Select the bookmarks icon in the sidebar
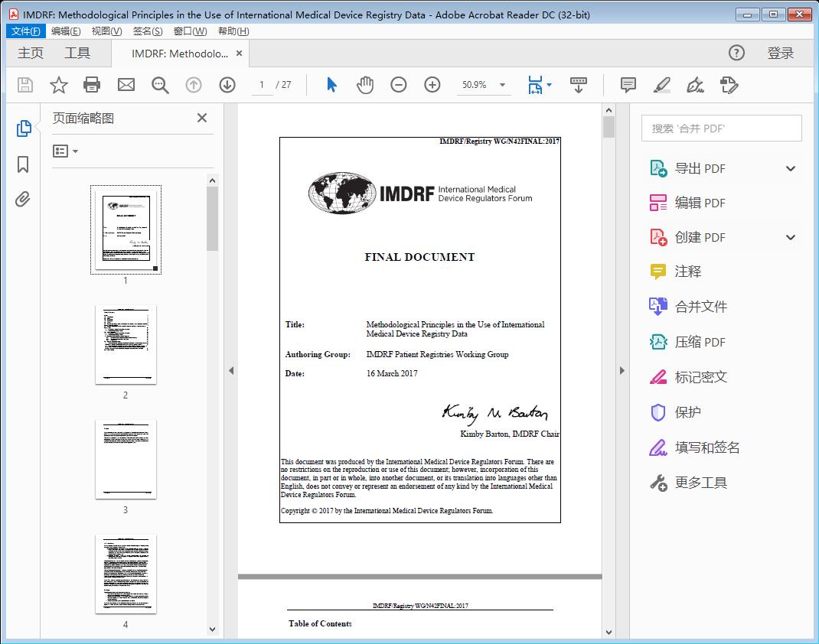 (x=24, y=164)
